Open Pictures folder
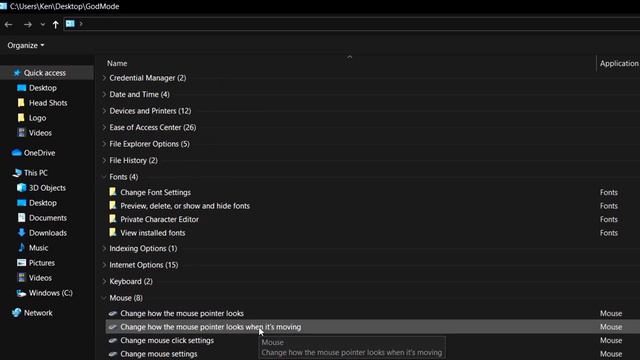This screenshot has height=360, width=640. (x=42, y=263)
